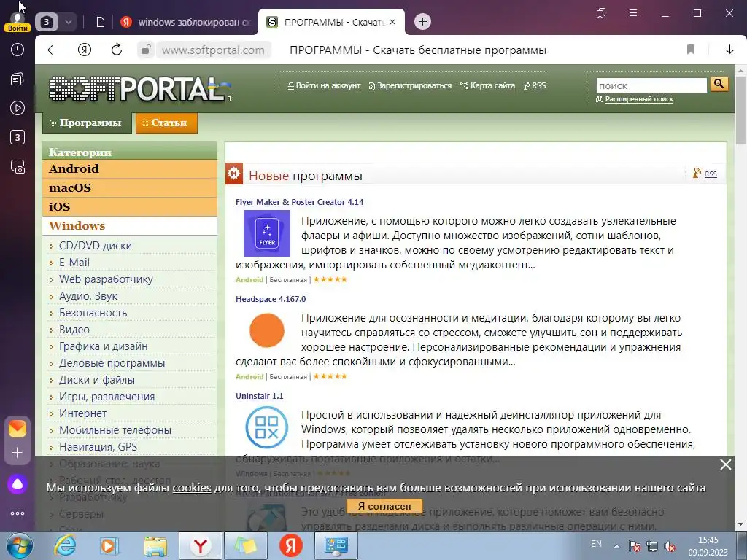Click the Uninstalr app thumbnail
Image resolution: width=747 pixels, height=560 pixels.
(267, 427)
